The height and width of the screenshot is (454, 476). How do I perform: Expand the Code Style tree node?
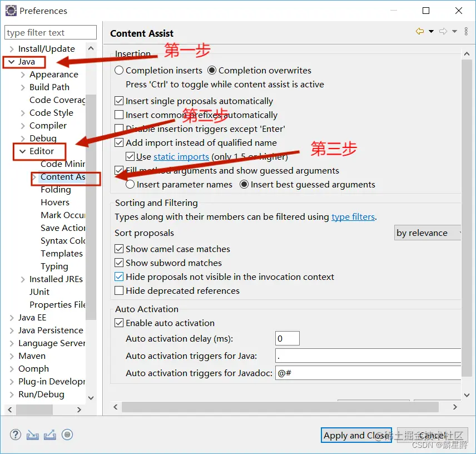23,113
